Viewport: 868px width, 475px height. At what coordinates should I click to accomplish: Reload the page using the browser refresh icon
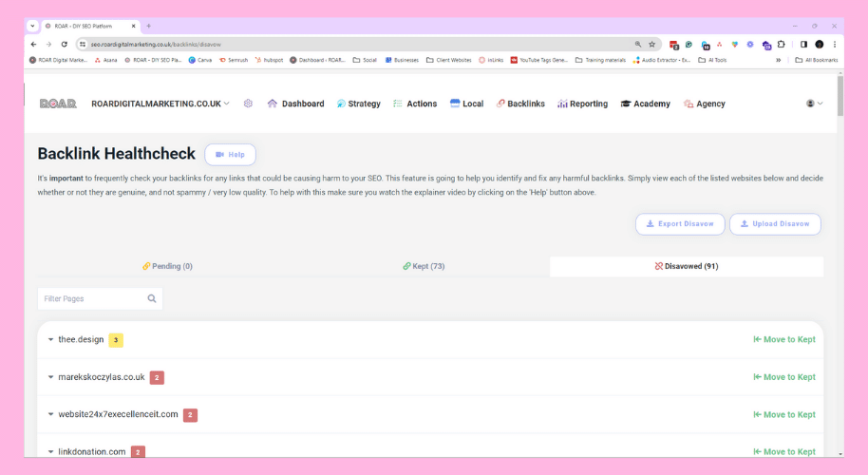pos(65,45)
